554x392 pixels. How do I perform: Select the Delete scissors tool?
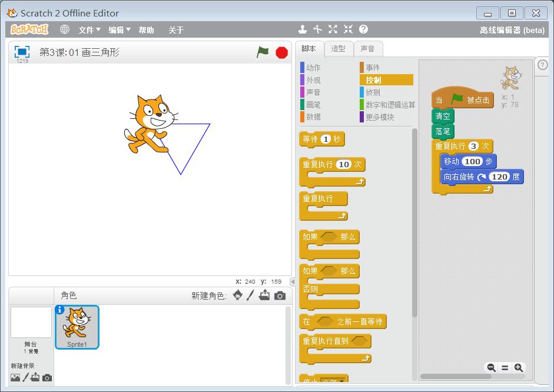pos(318,29)
